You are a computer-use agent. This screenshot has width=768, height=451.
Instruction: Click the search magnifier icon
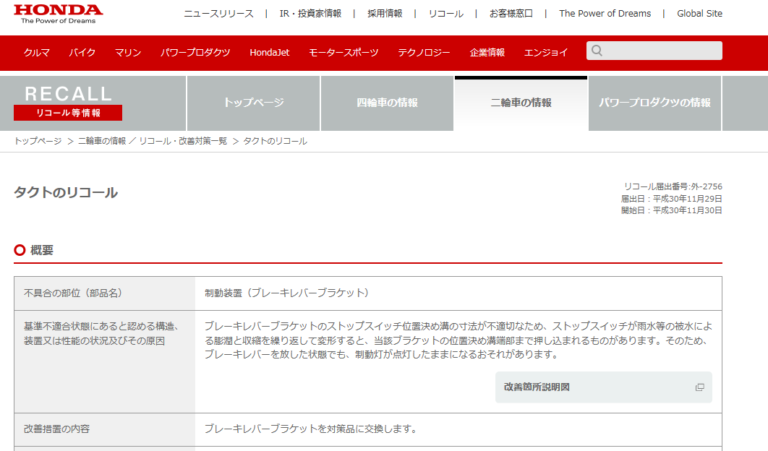tap(597, 50)
